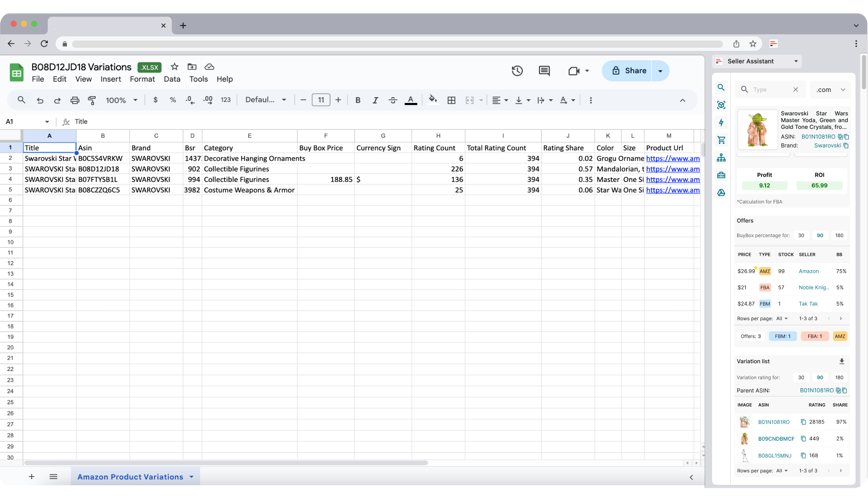This screenshot has height=503, width=868.
Task: Click the Grogu ornament product URL in row 2
Action: pos(673,158)
